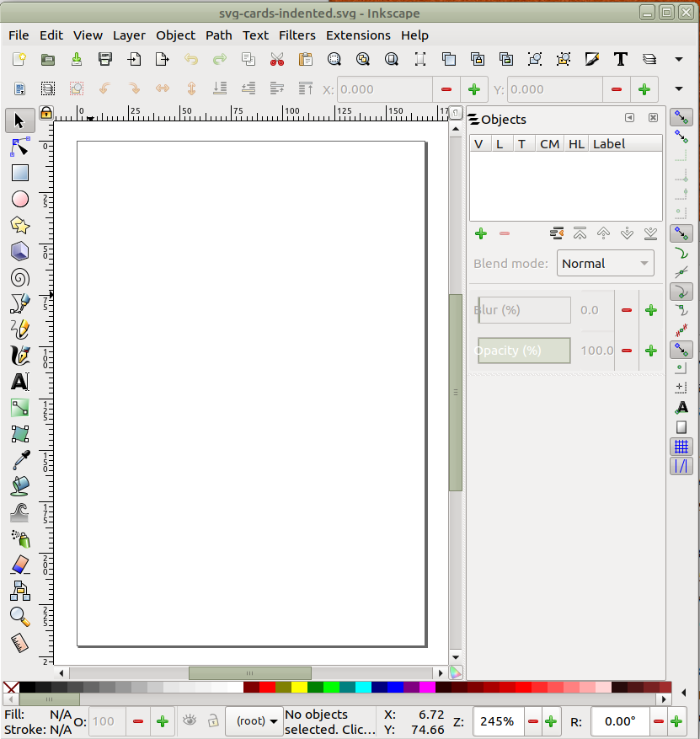Select the Eraser tool
This screenshot has width=700, height=739.
point(19,565)
